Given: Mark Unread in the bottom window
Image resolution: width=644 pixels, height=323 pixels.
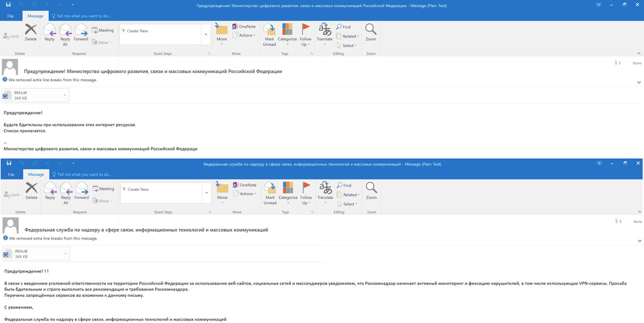Looking at the screenshot, I should (270, 193).
